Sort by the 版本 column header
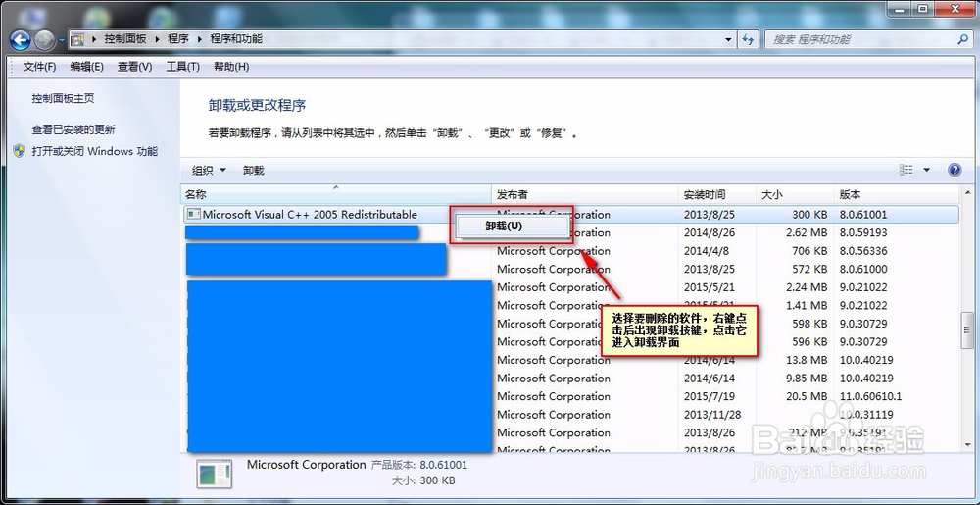 click(x=897, y=194)
